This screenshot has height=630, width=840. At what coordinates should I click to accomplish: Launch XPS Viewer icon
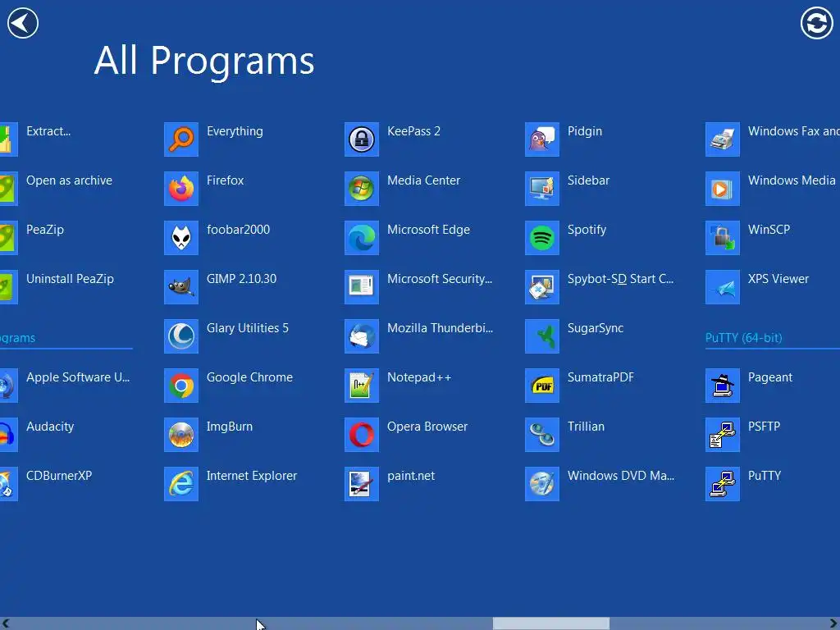(723, 287)
